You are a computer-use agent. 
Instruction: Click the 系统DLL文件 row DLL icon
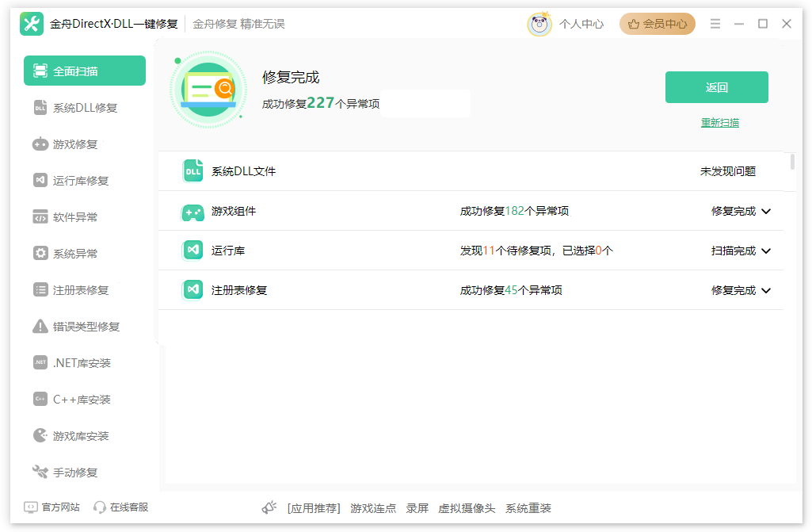193,171
